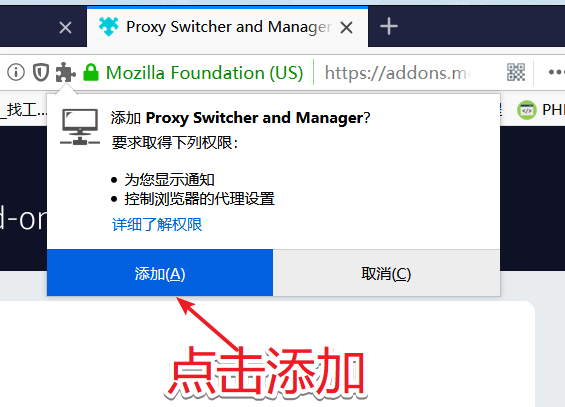Open the tracking protection shield icon

pos(41,72)
